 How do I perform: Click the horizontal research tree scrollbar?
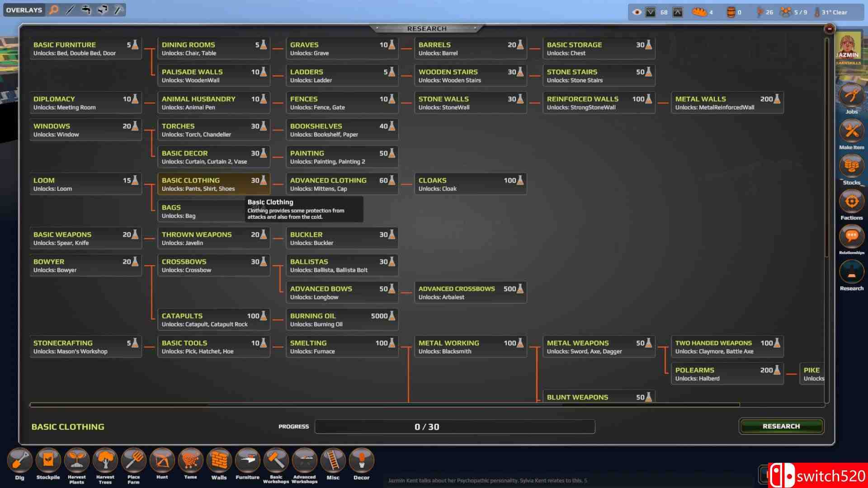[x=384, y=405]
